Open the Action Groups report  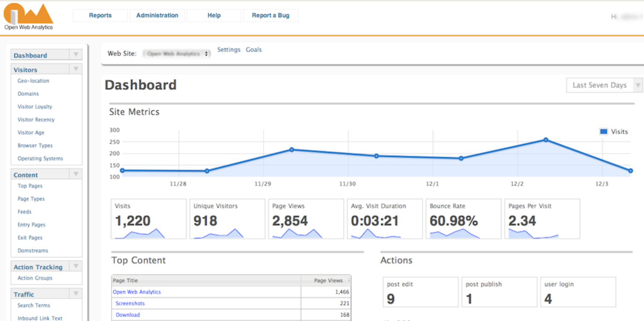(35, 278)
